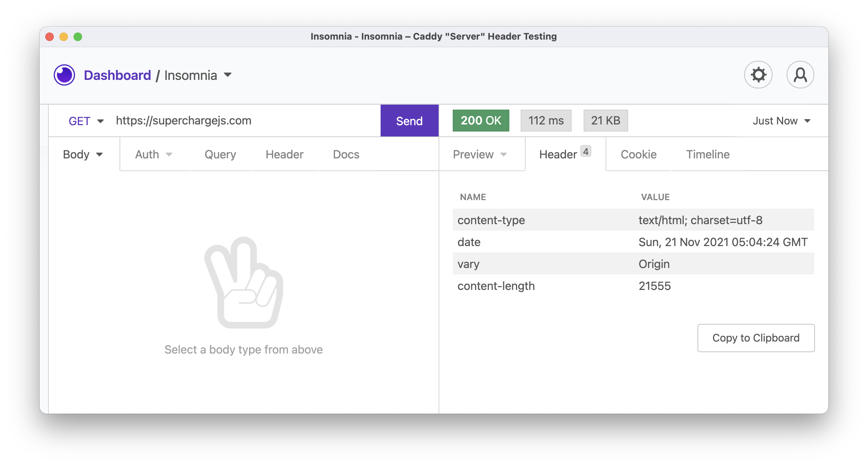Click the Insomnia kiwi logo icon
The height and width of the screenshot is (466, 868).
pos(64,75)
